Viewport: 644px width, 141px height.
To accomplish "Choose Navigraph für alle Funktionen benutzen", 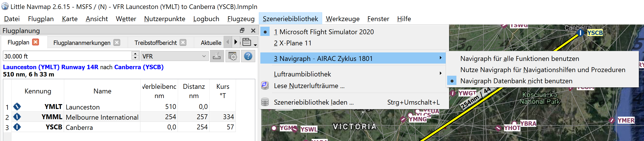I will click(x=543, y=59).
